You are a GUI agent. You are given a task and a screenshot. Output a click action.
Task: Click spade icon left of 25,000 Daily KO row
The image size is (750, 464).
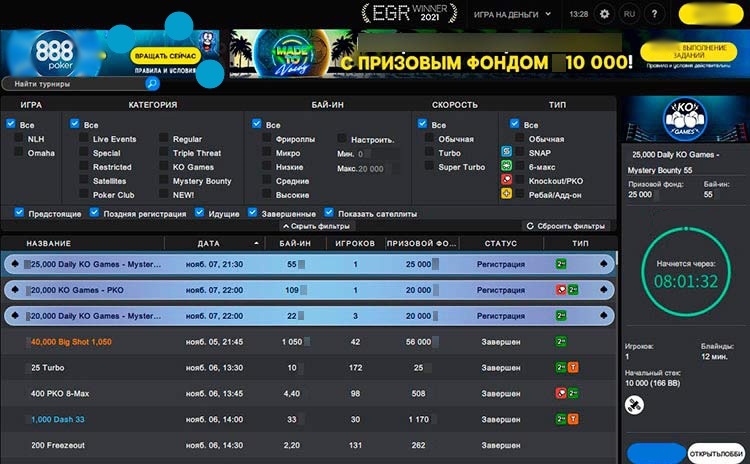pyautogui.click(x=15, y=264)
